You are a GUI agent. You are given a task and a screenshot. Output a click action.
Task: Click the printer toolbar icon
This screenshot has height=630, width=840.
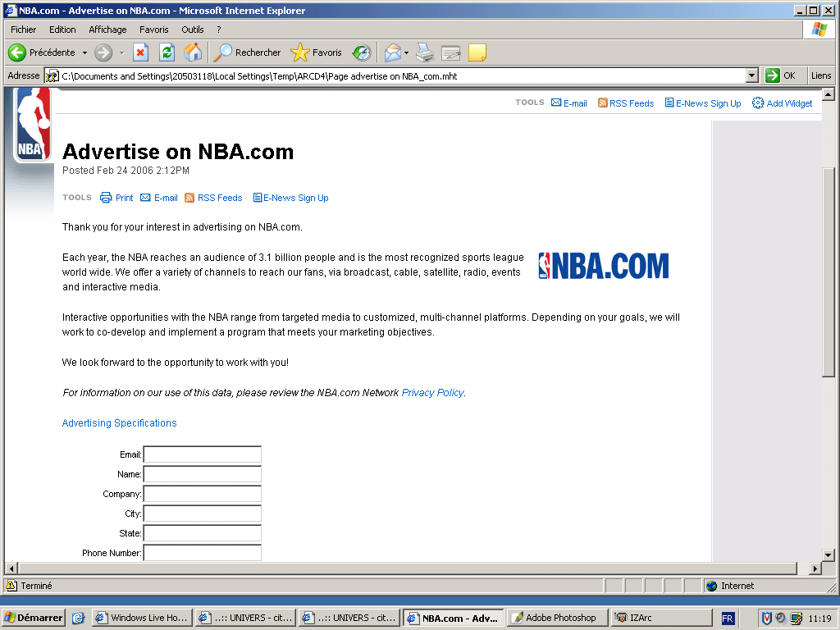click(x=425, y=52)
